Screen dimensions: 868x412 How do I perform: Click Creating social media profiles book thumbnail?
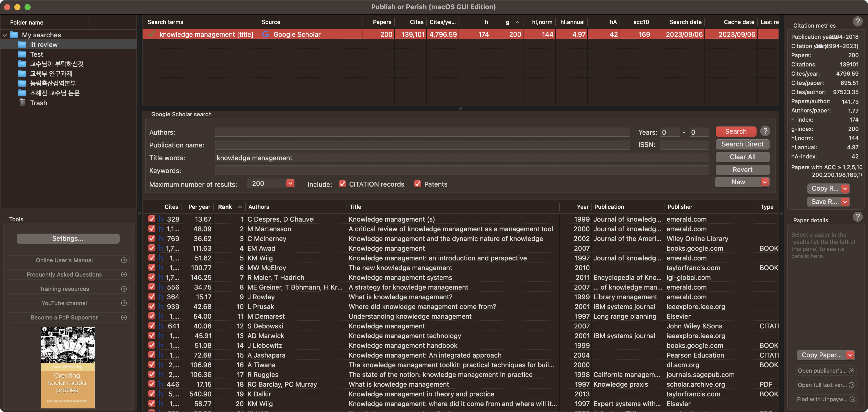click(x=68, y=368)
